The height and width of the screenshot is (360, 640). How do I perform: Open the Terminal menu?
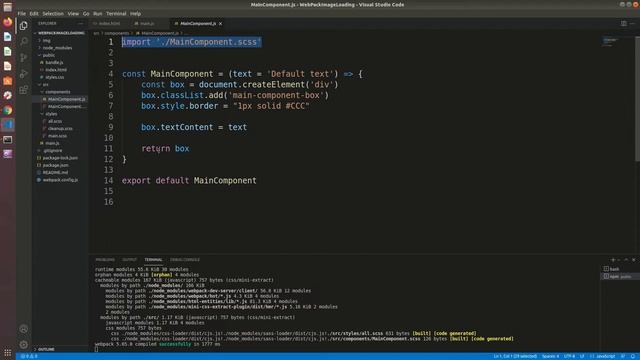(x=116, y=13)
